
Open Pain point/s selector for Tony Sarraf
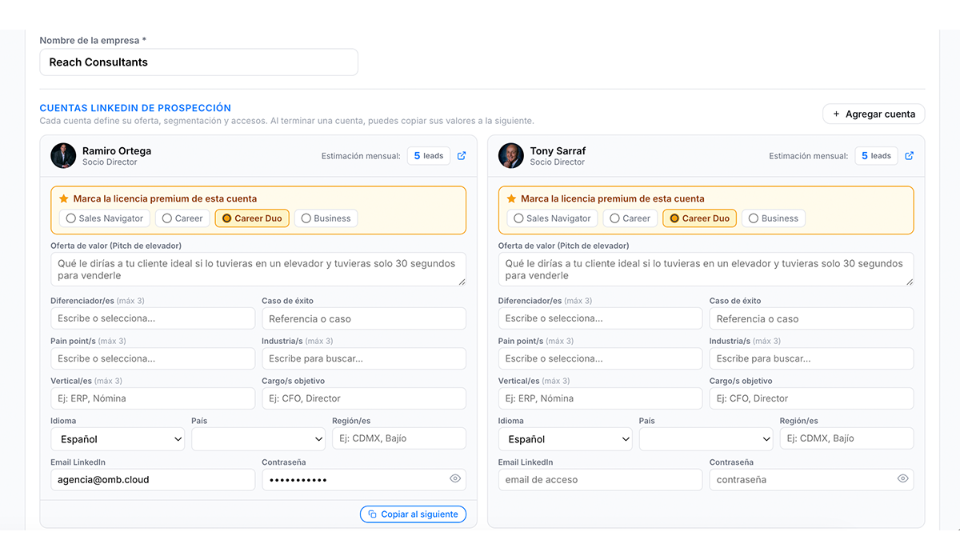click(x=600, y=358)
